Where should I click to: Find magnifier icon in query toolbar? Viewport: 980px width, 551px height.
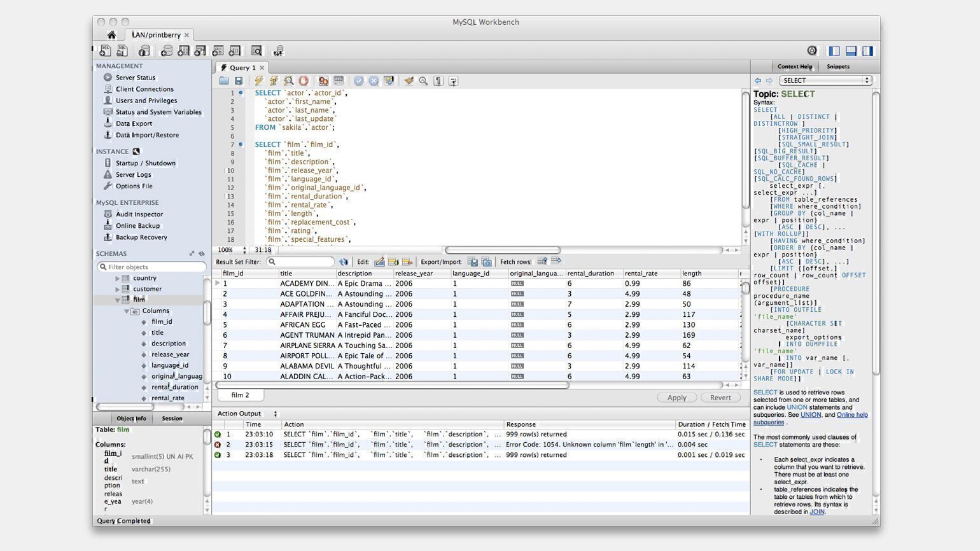coord(423,81)
